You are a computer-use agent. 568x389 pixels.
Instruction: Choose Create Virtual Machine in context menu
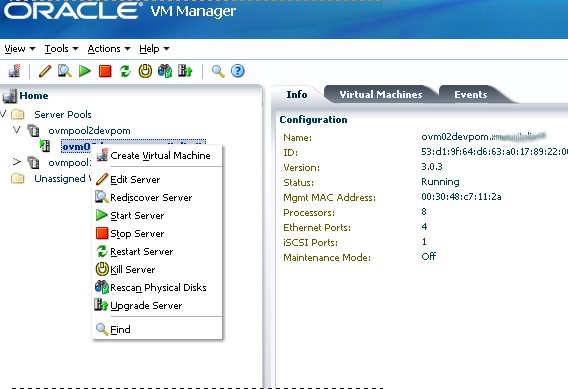157,156
